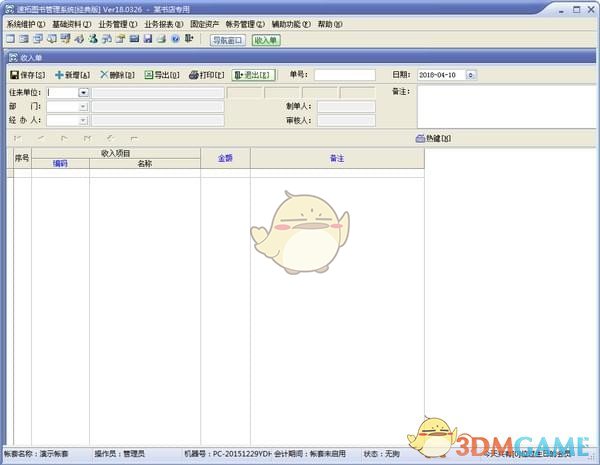The height and width of the screenshot is (465, 600).
Task: Click status bar machine number PC-20151229YDF
Action: click(228, 454)
